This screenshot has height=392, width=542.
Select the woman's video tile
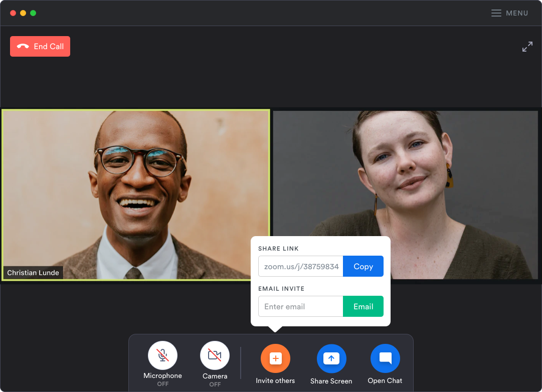(406, 195)
